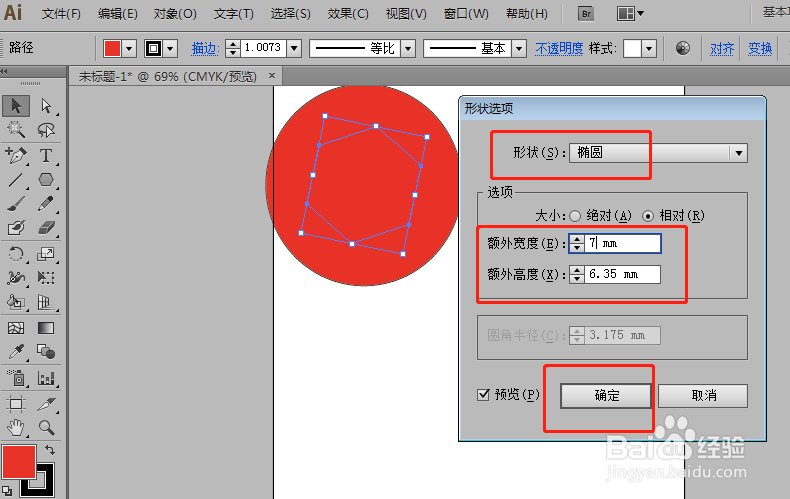This screenshot has width=790, height=499.
Task: Open the 文件(F) menu
Action: 61,14
